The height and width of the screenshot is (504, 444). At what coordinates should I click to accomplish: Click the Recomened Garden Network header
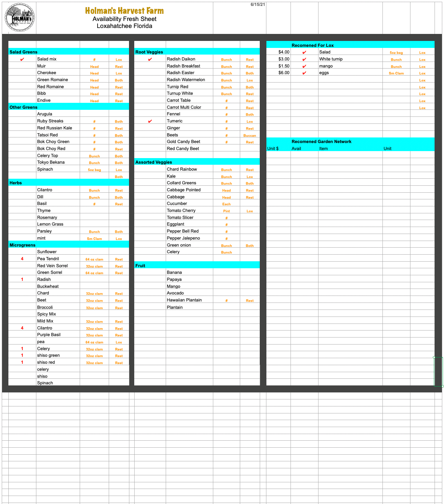(321, 142)
